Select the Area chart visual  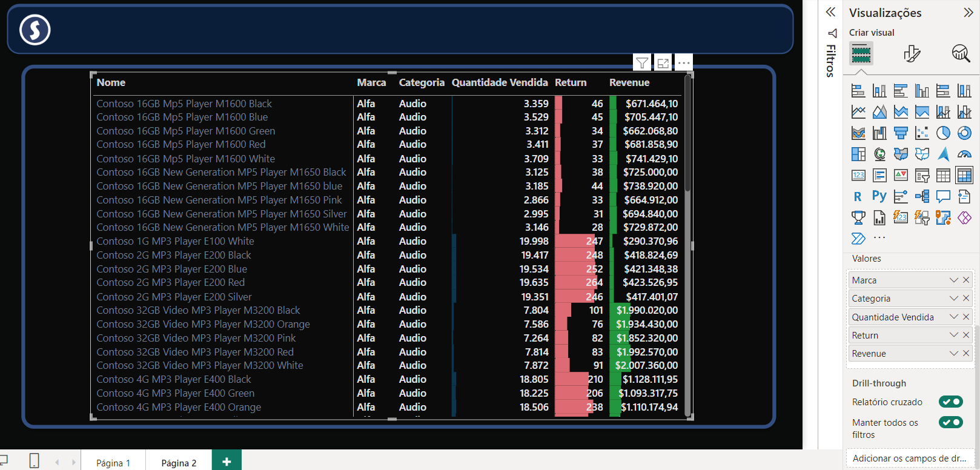coord(879,112)
